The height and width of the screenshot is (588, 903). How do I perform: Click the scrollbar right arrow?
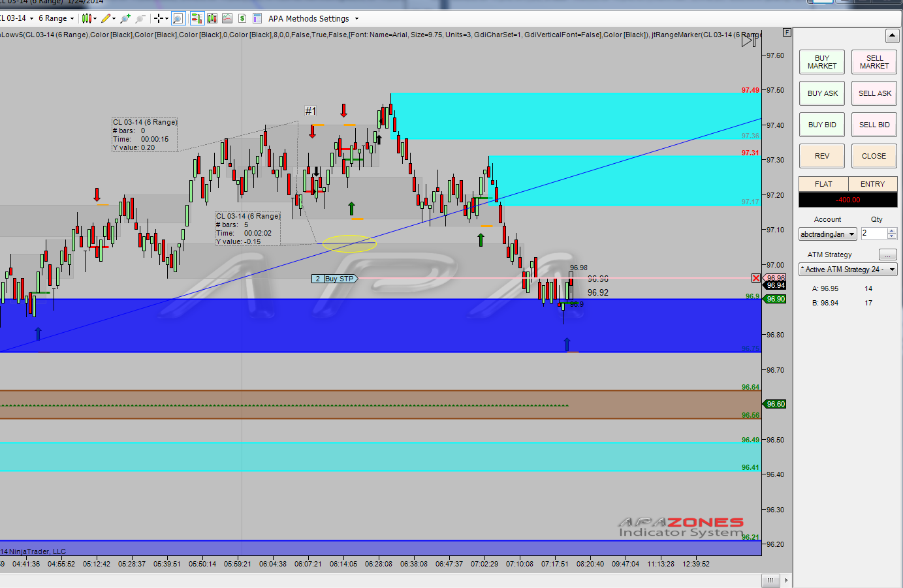(786, 580)
